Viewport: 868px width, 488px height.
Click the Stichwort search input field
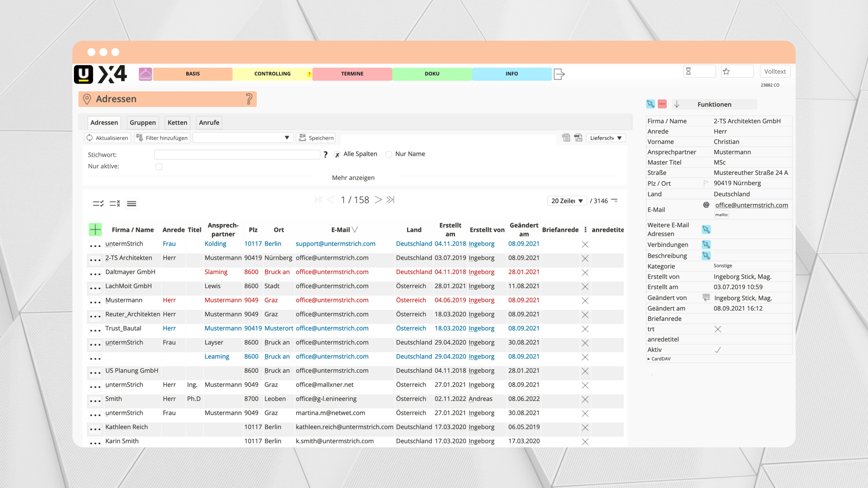[237, 155]
